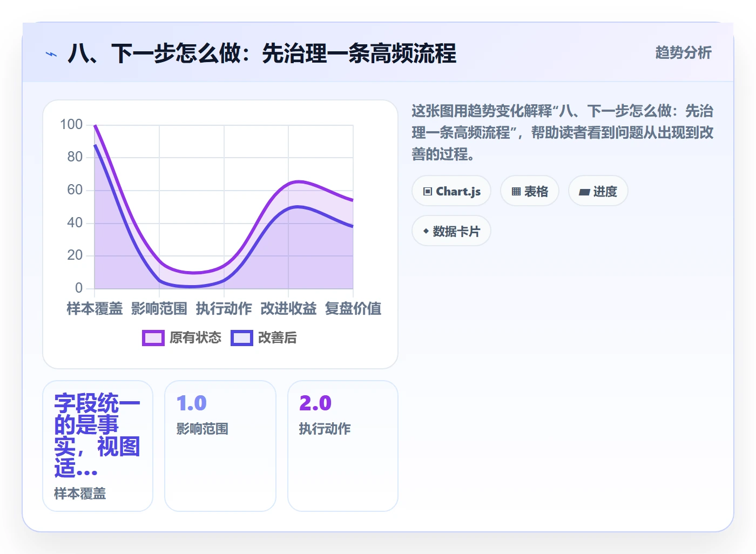
Task: Click the 100 y-axis value
Action: click(71, 125)
